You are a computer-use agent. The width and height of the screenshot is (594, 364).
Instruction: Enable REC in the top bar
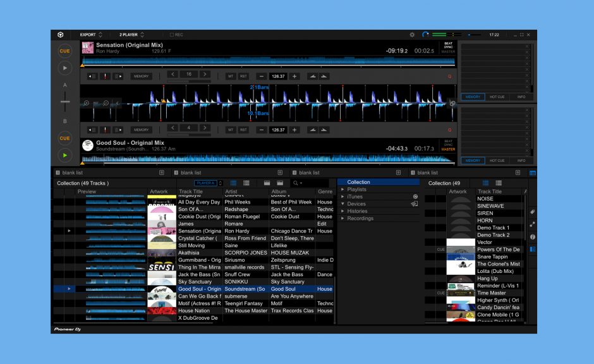pyautogui.click(x=171, y=35)
